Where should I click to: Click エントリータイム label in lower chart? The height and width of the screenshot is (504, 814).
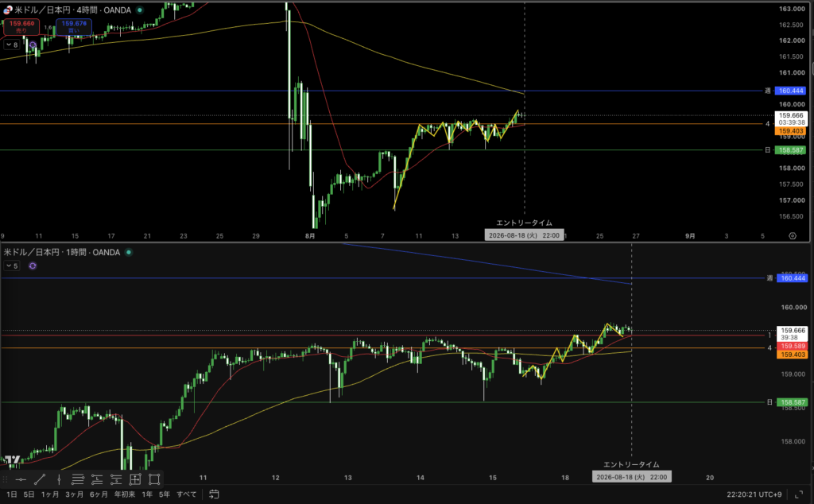click(632, 464)
